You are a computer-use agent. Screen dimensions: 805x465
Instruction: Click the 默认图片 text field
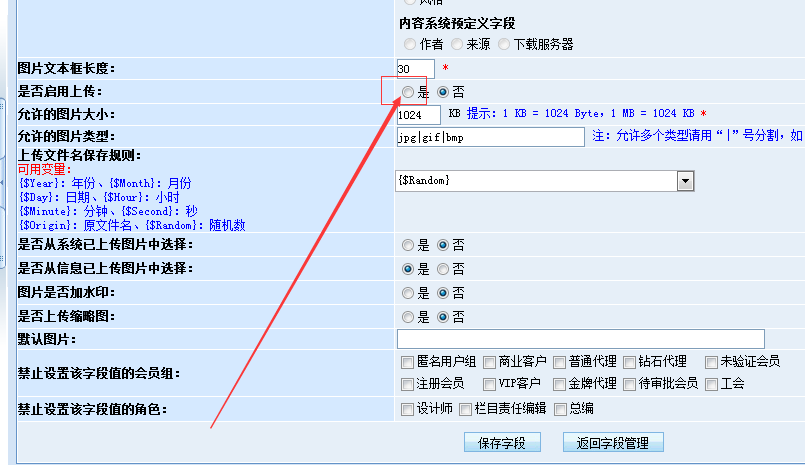click(x=580, y=339)
